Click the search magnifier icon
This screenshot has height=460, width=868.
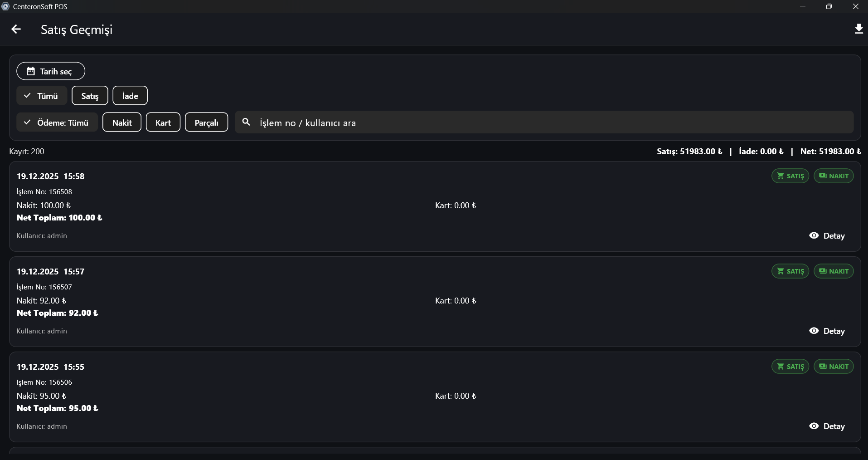(x=246, y=122)
